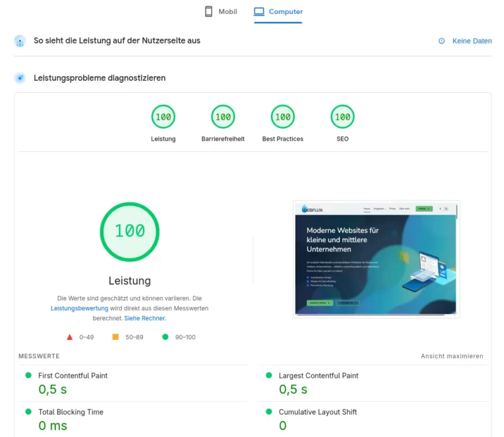The height and width of the screenshot is (437, 504).
Task: Click the red triangle 0–49 legend icon
Action: click(x=69, y=337)
